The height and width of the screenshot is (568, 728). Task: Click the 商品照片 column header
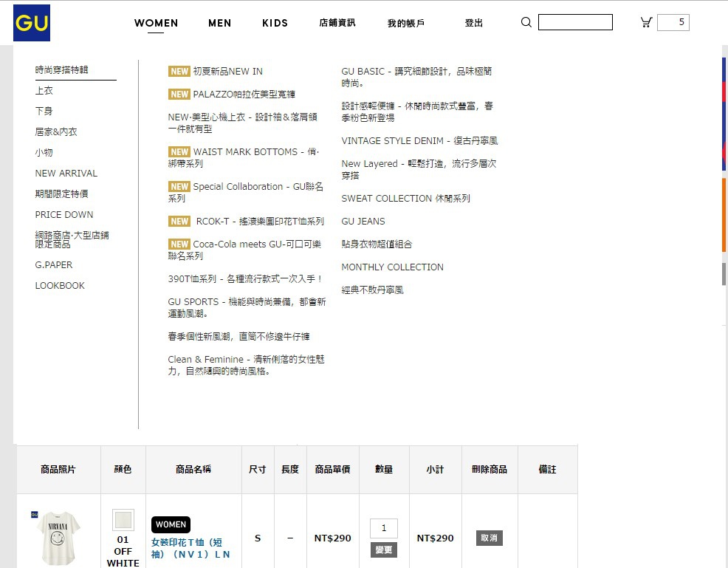[58, 470]
